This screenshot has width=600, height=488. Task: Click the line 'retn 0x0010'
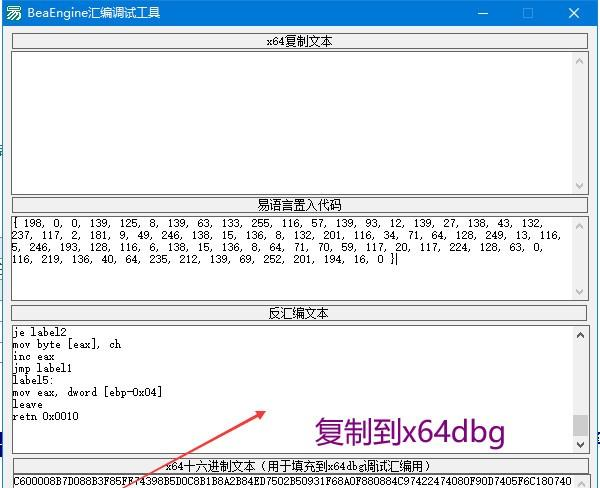tap(46, 416)
